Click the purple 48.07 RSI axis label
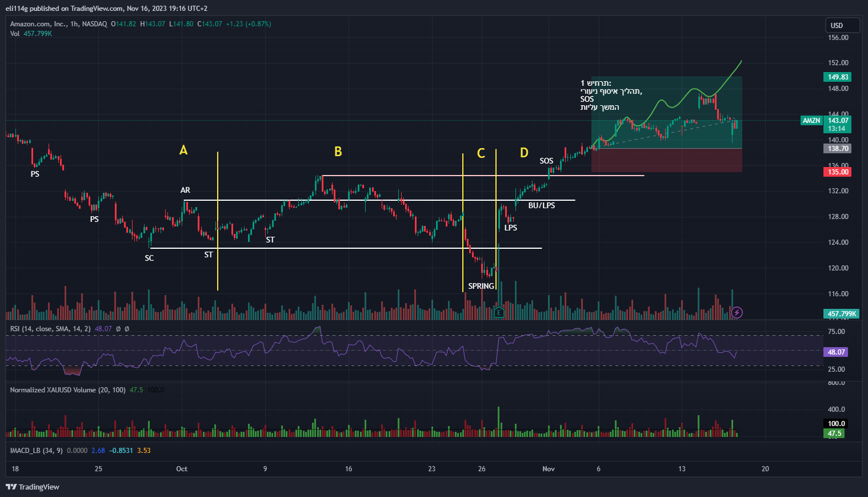Viewport: 868px width, 497px height. 837,352
